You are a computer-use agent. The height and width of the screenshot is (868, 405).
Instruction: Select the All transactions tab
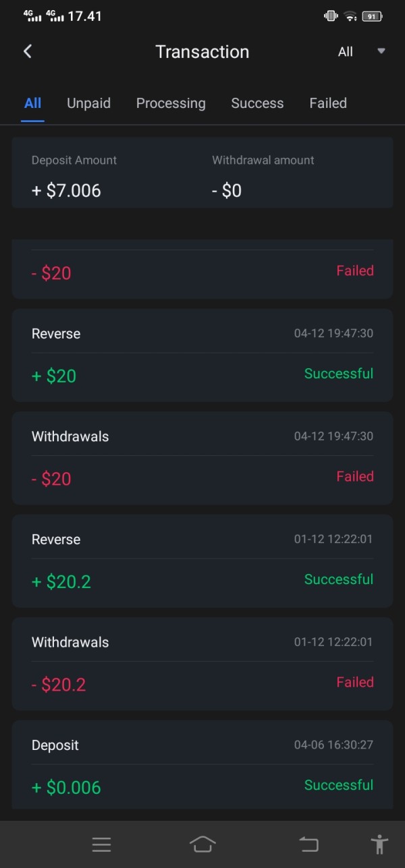click(32, 103)
